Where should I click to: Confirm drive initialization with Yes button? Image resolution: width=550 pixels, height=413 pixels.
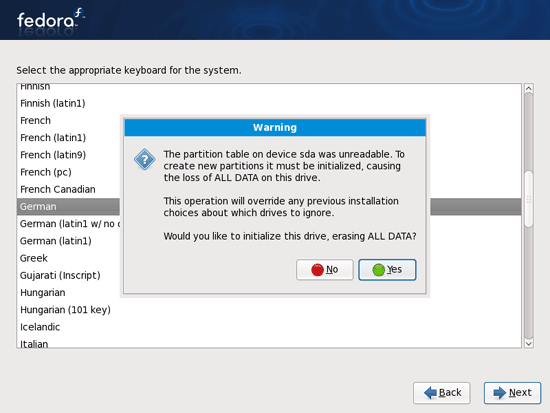(387, 270)
